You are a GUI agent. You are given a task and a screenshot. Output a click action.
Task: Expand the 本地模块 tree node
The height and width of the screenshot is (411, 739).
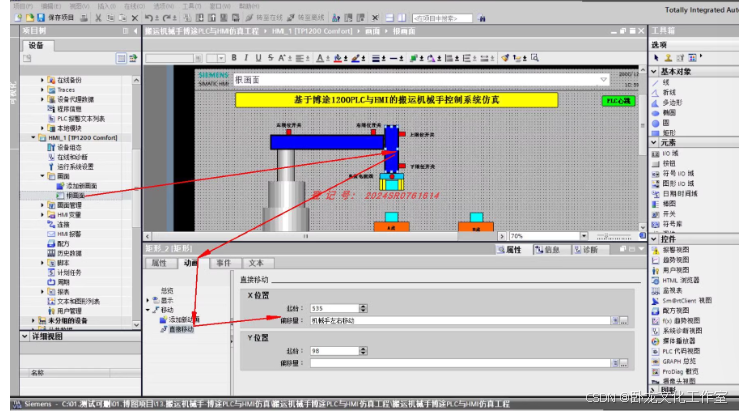pos(42,128)
